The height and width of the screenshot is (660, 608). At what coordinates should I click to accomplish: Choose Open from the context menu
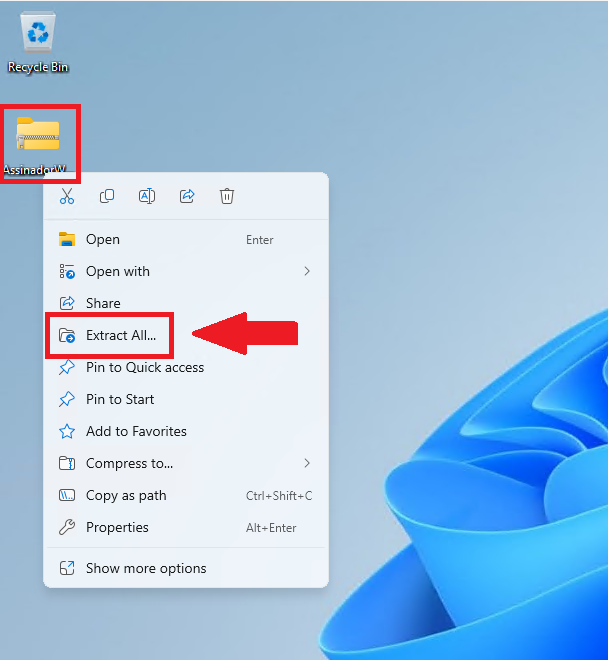(x=186, y=240)
